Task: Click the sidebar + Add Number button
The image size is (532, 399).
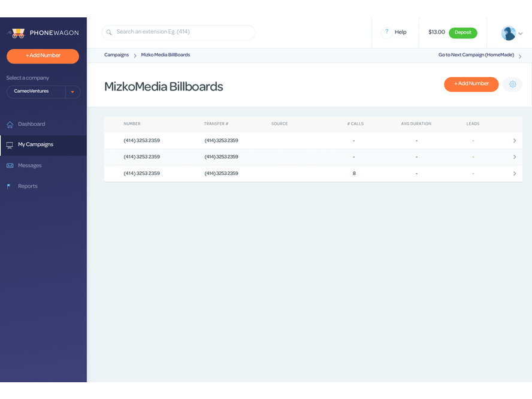Action: point(43,56)
